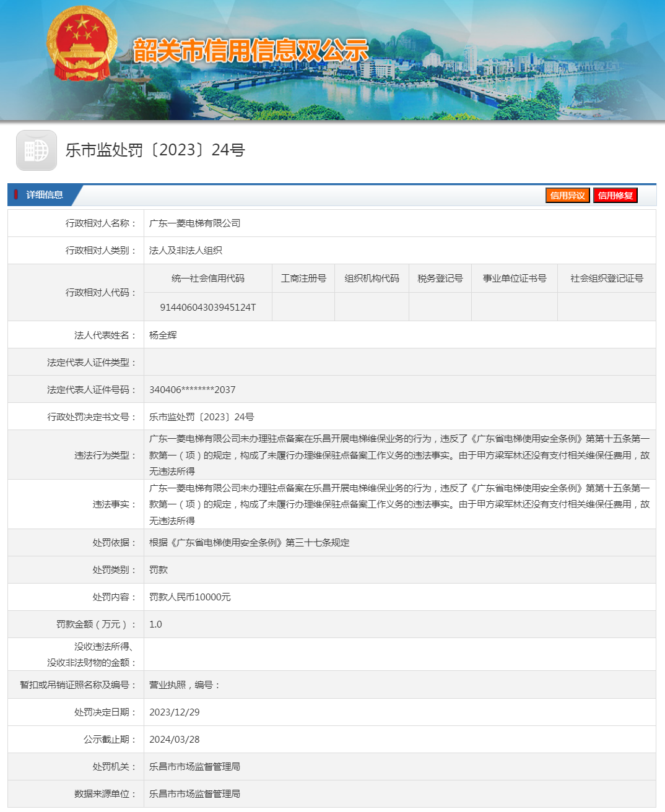Click legal representative name 杨全辉
Viewport: 665px width, 812px height.
tap(163, 335)
